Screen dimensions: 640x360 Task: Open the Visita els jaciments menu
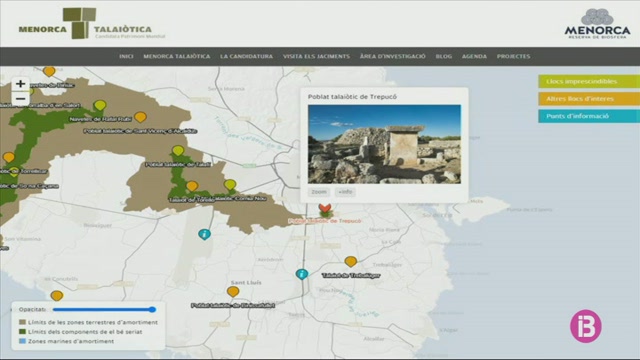(x=316, y=56)
